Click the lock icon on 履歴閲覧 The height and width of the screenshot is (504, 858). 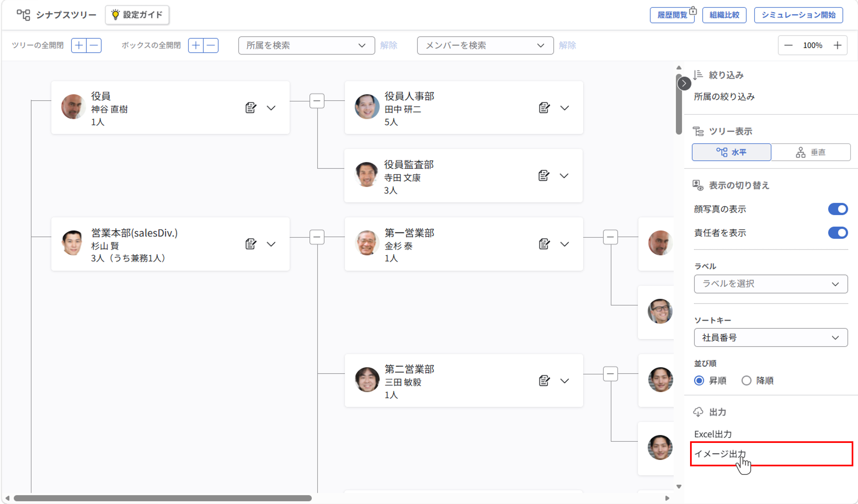pyautogui.click(x=693, y=11)
